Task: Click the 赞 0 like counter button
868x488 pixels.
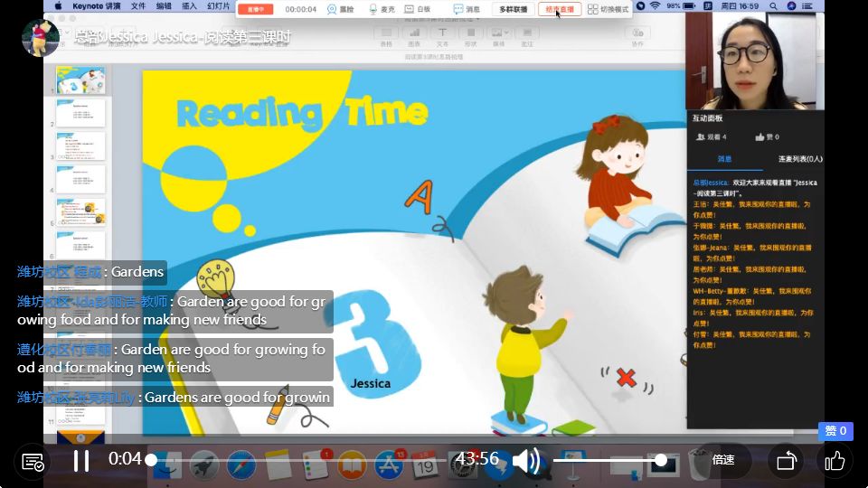Action: (x=835, y=430)
